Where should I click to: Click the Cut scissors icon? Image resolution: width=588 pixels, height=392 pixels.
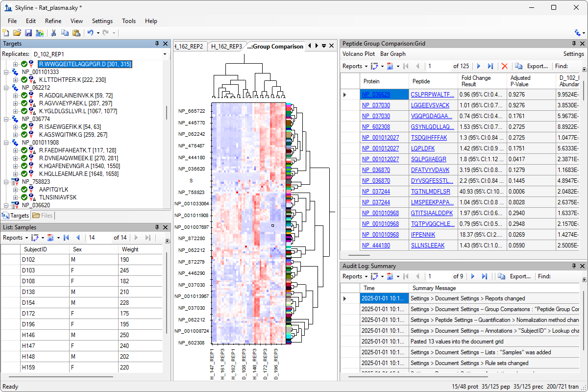54,33
